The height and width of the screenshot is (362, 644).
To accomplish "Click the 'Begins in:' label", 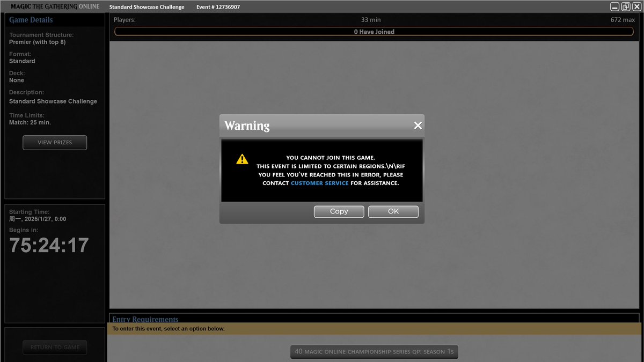I will 23,230.
